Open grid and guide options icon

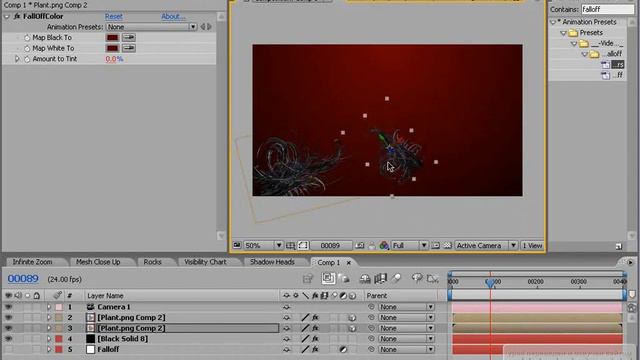pos(290,245)
